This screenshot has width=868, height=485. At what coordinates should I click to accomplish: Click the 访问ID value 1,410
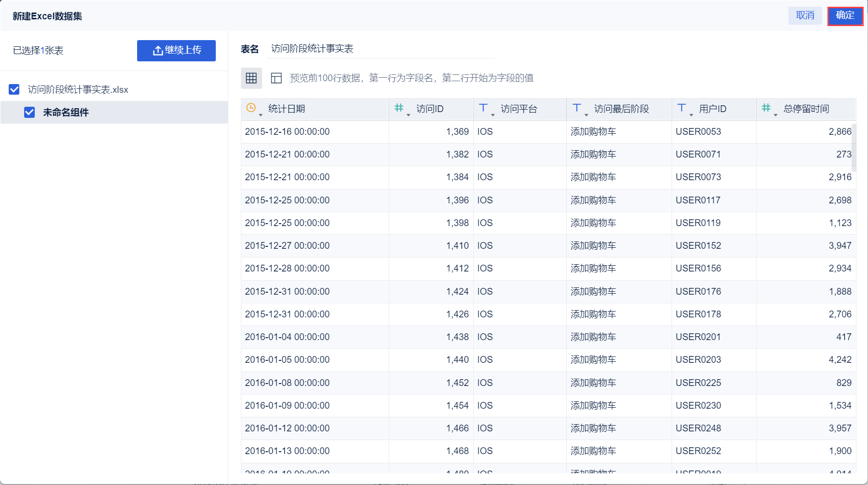click(458, 246)
